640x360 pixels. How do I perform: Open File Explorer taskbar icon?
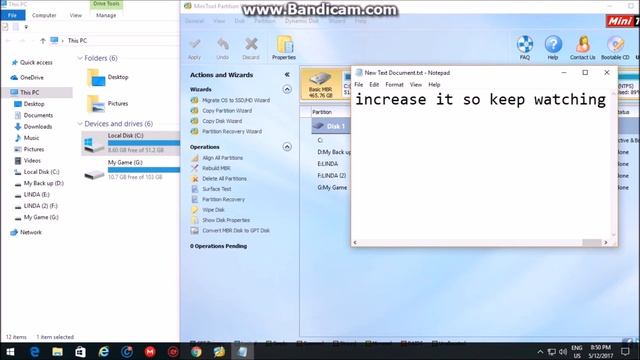pos(58,351)
